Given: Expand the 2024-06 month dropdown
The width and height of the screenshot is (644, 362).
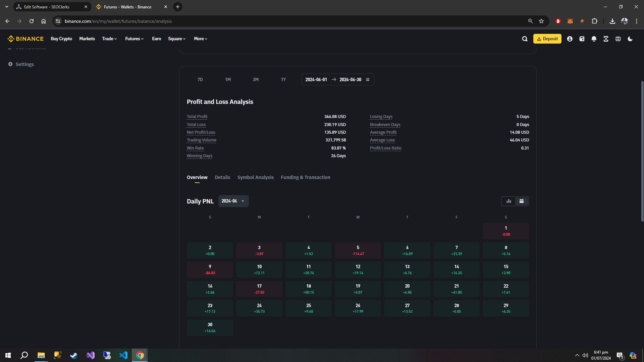Looking at the screenshot, I should click(x=233, y=201).
